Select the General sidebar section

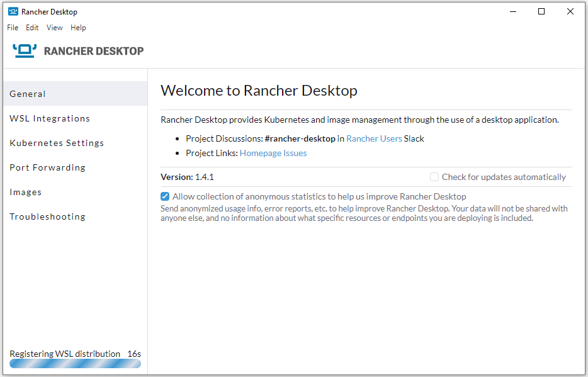click(x=76, y=94)
